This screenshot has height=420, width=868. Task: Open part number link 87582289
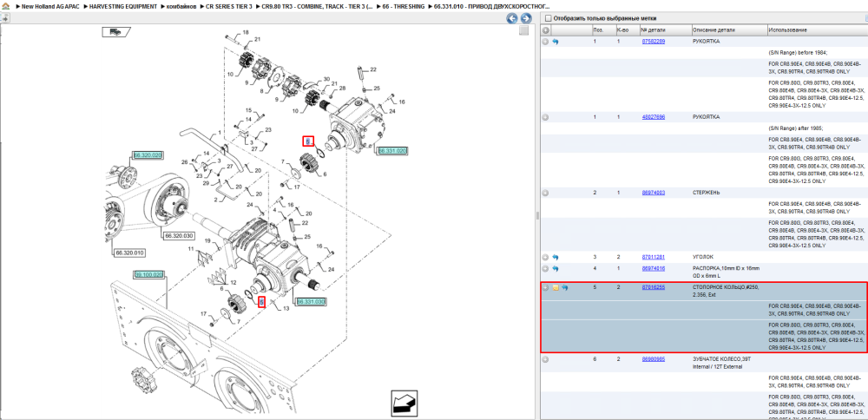(654, 42)
